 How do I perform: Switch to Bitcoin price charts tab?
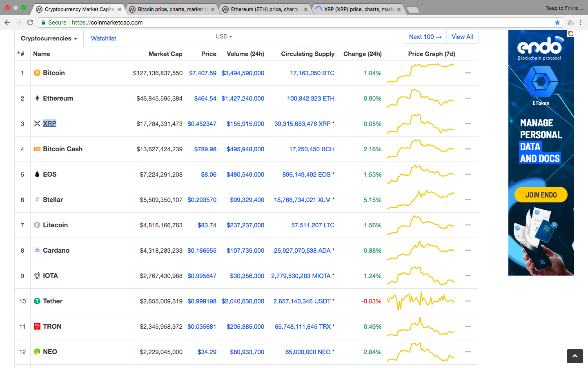(x=171, y=9)
